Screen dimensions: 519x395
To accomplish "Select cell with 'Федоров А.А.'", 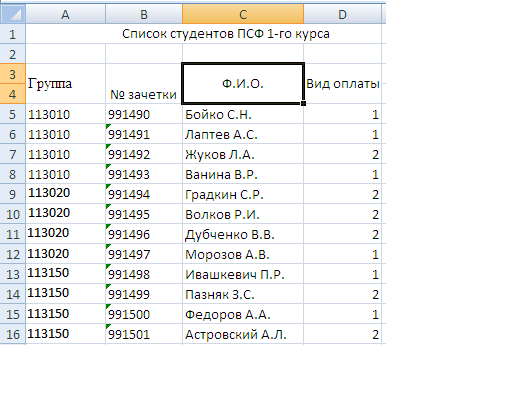I will point(243,314).
